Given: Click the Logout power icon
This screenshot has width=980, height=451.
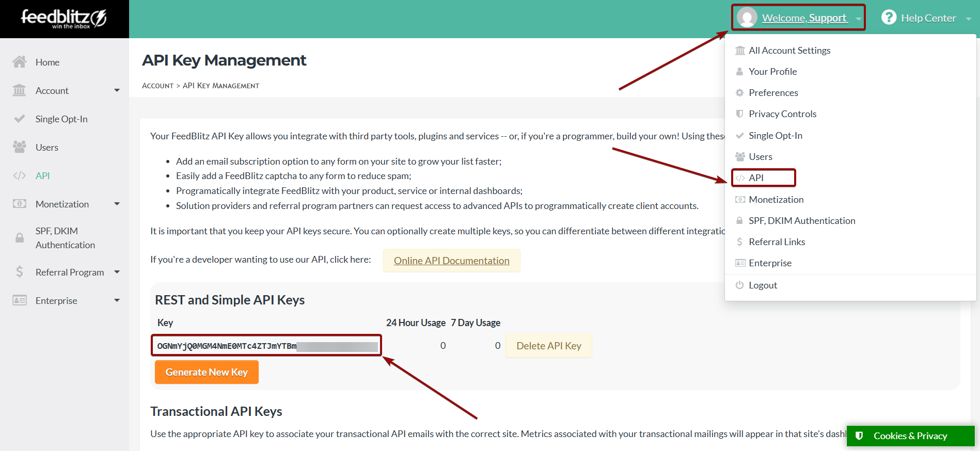Looking at the screenshot, I should tap(740, 285).
